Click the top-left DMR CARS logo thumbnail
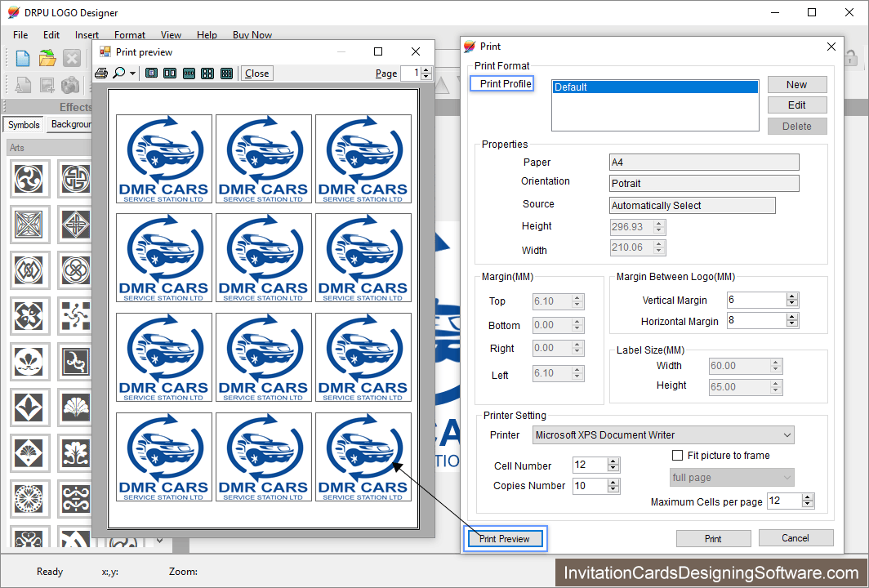The height and width of the screenshot is (588, 869). tap(164, 159)
